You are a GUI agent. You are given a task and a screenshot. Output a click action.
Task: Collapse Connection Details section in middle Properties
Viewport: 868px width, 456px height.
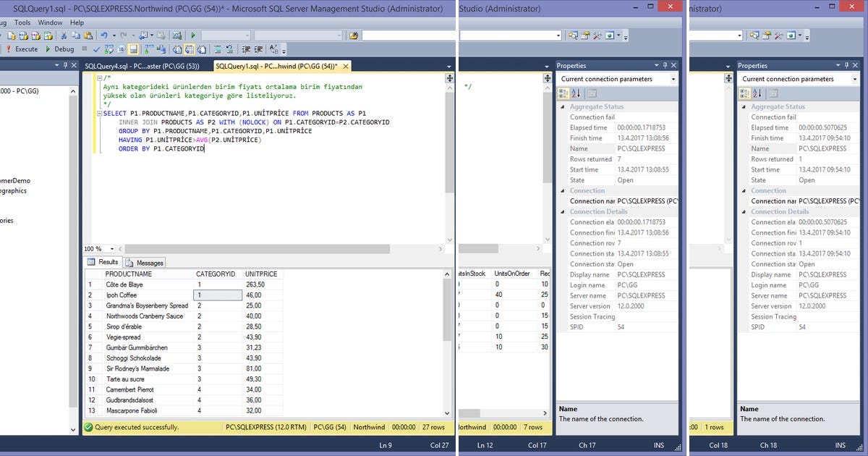point(563,211)
